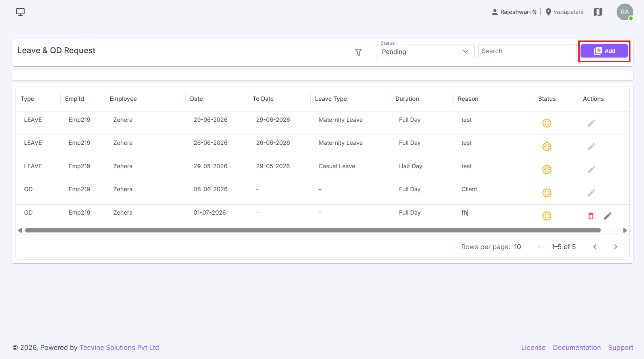Open the License link in the footer
The height and width of the screenshot is (359, 644).
533,347
